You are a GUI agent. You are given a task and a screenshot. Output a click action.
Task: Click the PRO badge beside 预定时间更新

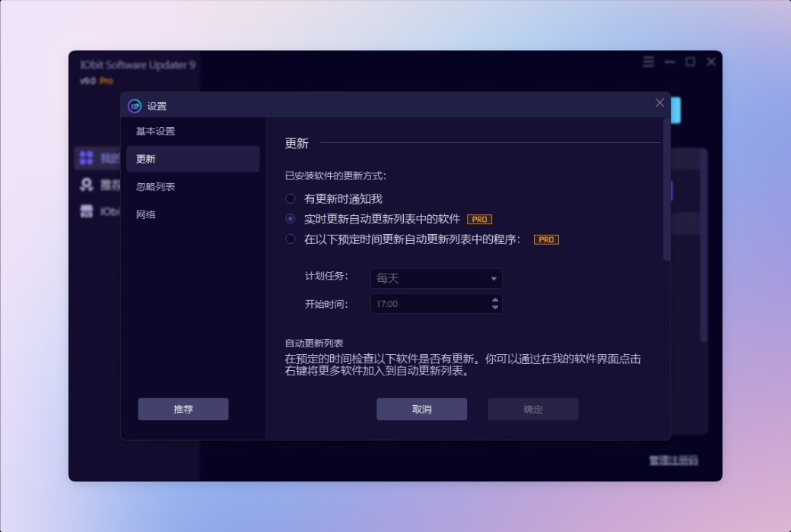coord(546,239)
